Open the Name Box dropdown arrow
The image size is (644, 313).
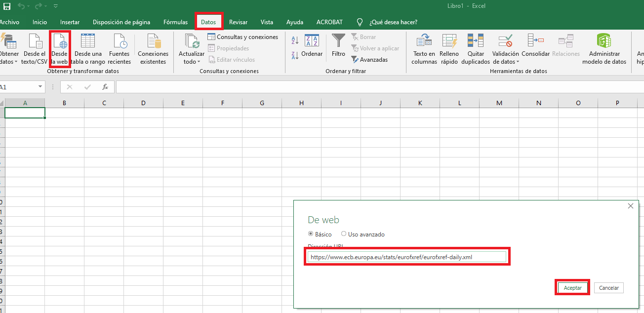[x=40, y=87]
